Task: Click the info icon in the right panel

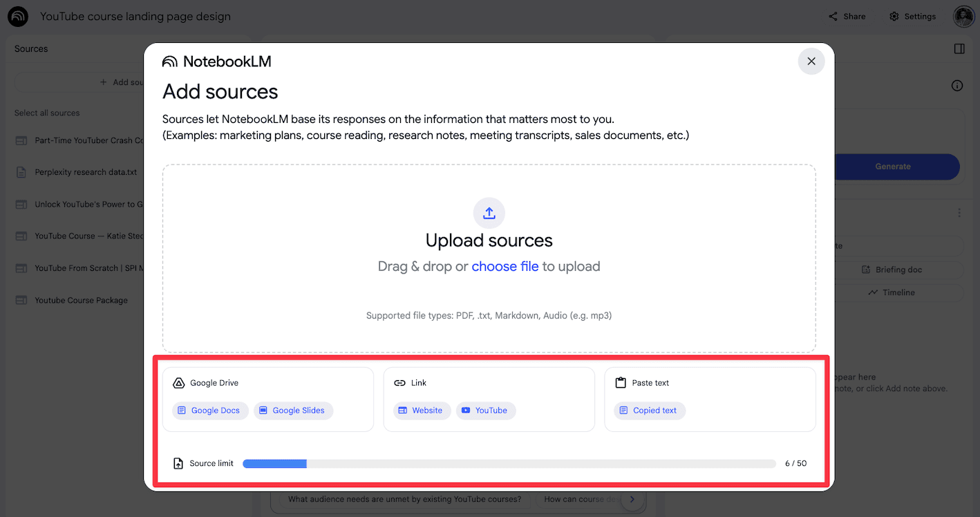Action: [x=957, y=86]
